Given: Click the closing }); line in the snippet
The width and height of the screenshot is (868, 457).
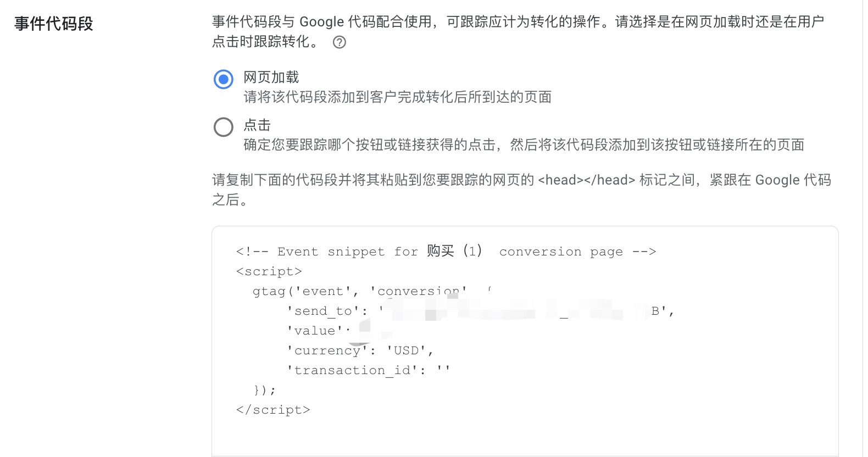Looking at the screenshot, I should point(264,389).
